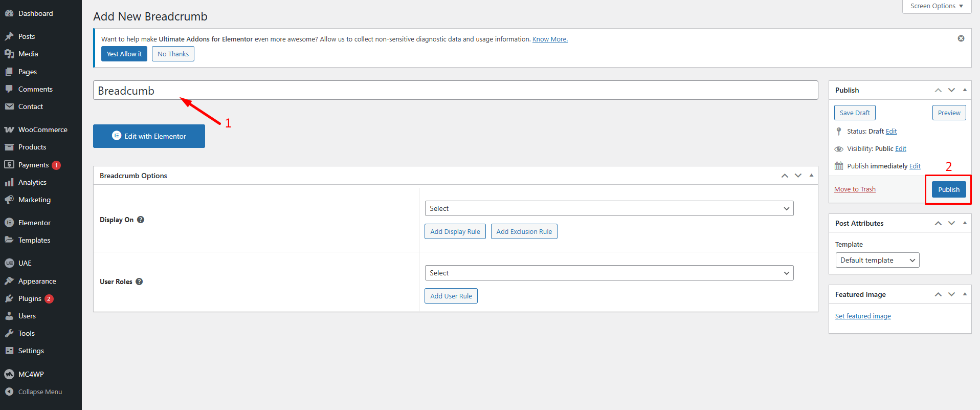Viewport: 980px width, 410px height.
Task: Click the breadcrumb title input field
Action: tap(455, 91)
